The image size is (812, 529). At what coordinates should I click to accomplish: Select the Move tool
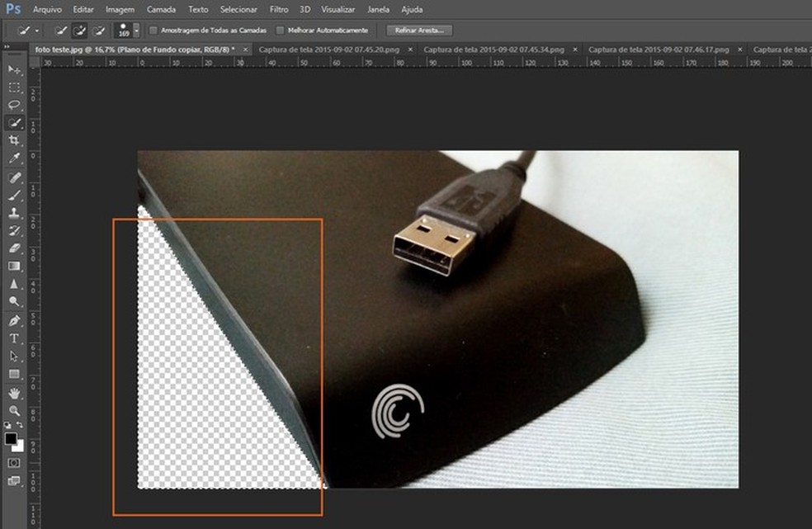coord(14,69)
